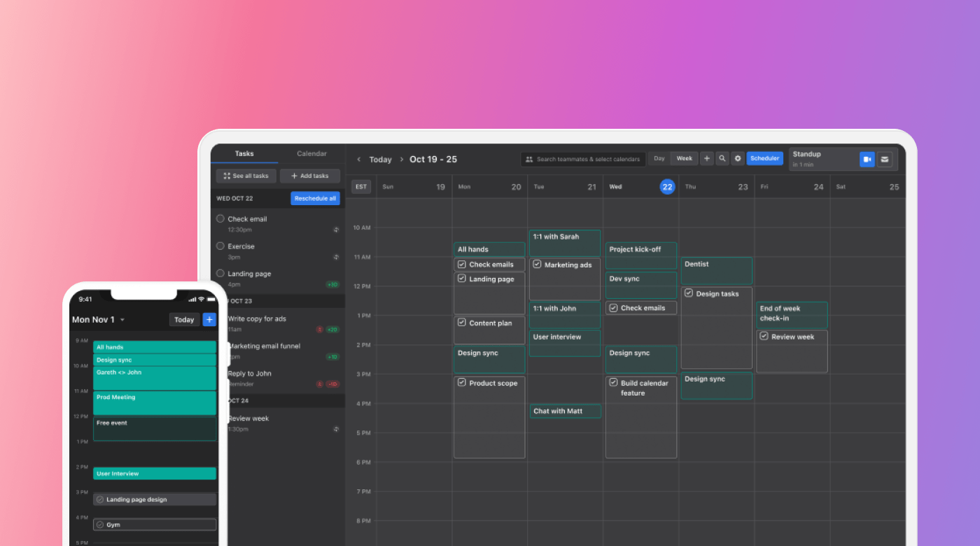Viewport: 980px width, 546px height.
Task: Open the EST timezone selector
Action: tap(361, 187)
